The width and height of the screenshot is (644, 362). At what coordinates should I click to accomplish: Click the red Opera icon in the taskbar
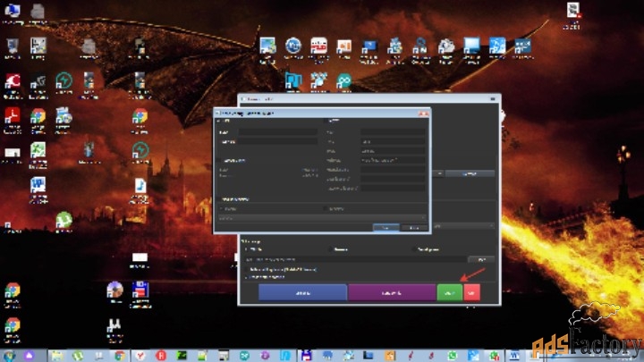(x=162, y=355)
